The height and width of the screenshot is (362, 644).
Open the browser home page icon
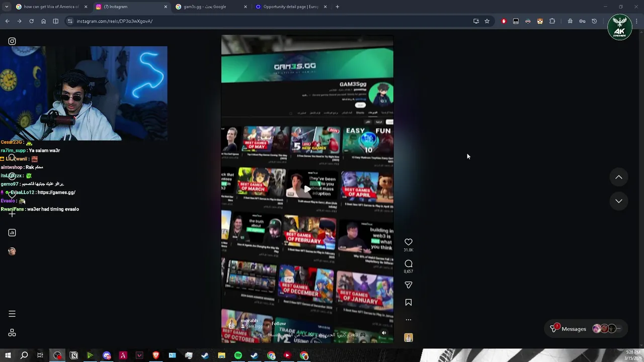pyautogui.click(x=43, y=21)
